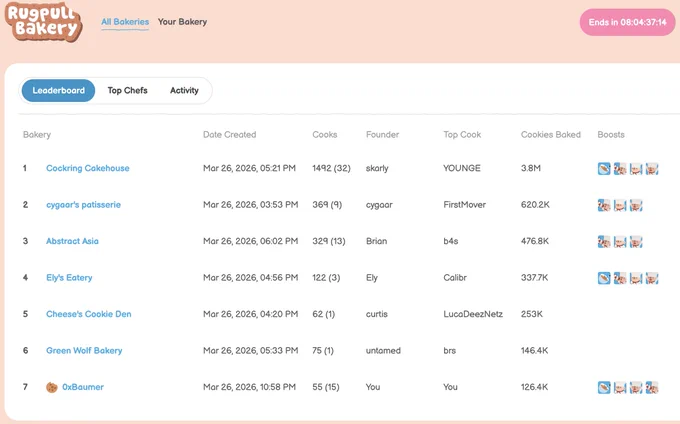Switch to the Activity tab

(184, 90)
